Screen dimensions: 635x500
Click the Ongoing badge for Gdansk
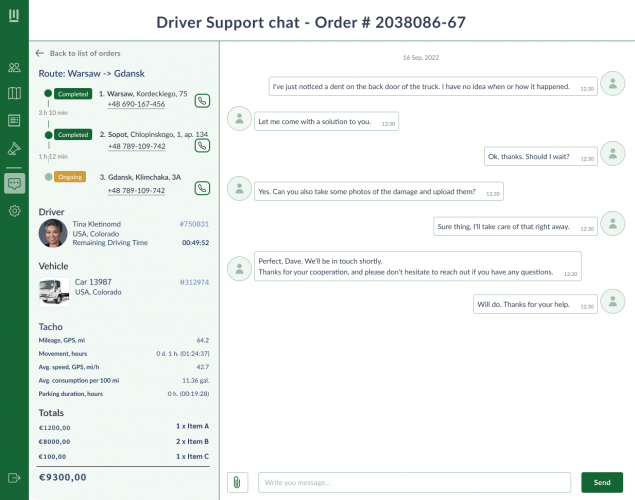tap(70, 177)
